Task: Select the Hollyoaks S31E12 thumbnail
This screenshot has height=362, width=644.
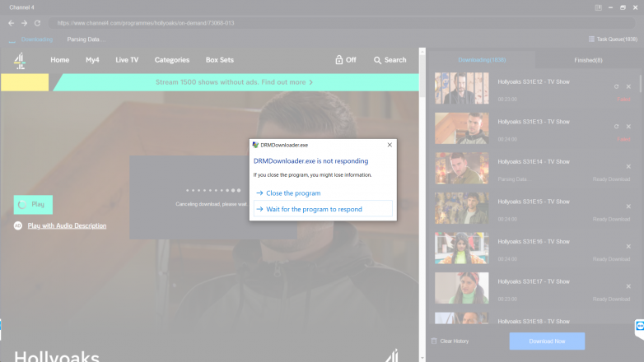Action: pos(462,88)
